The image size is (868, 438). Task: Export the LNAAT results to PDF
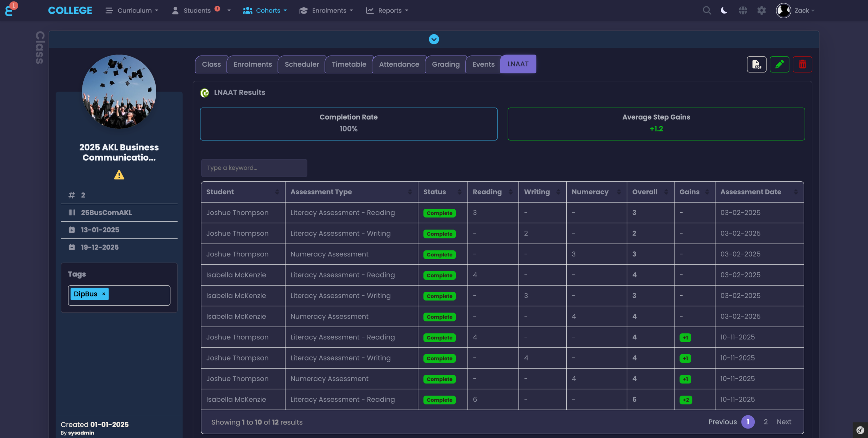pyautogui.click(x=756, y=64)
